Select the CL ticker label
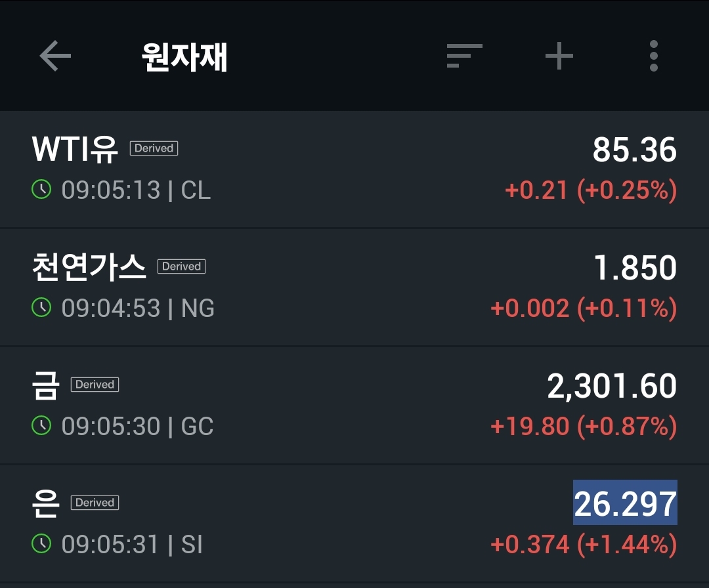Screen dimensions: 709x588 [x=196, y=190]
